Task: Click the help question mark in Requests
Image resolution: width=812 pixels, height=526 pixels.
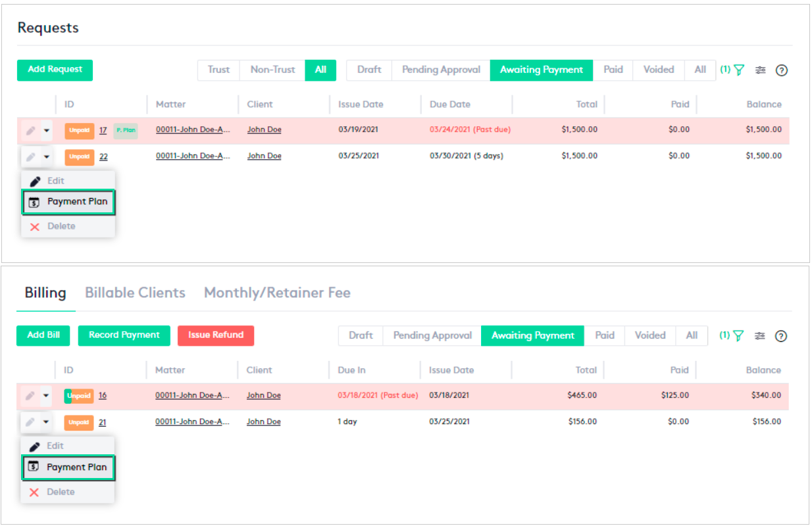Action: click(x=782, y=70)
